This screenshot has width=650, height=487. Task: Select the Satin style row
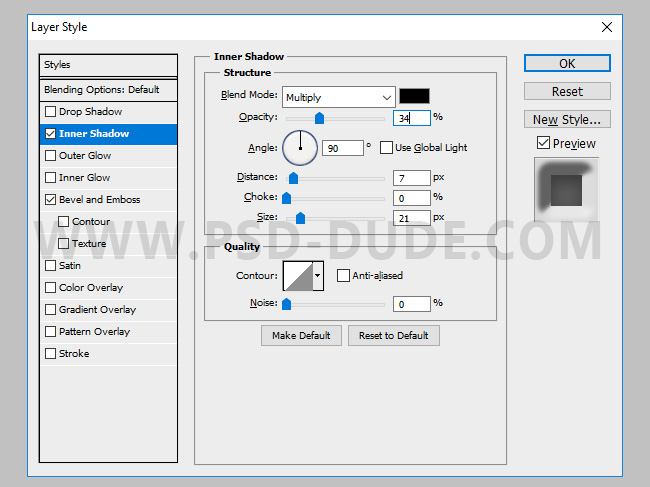coord(108,265)
